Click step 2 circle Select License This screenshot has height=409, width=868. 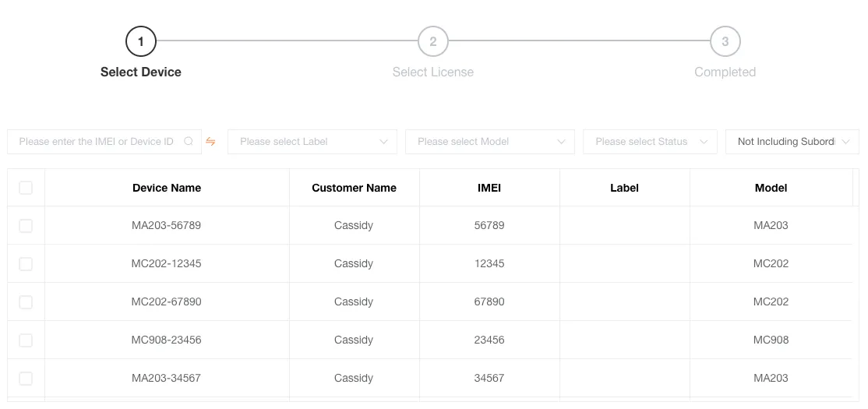pyautogui.click(x=433, y=41)
